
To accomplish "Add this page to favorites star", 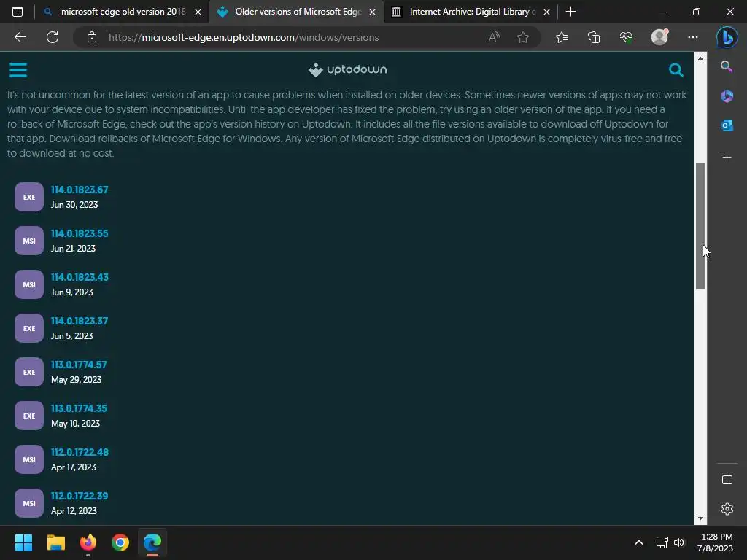I will (x=522, y=37).
